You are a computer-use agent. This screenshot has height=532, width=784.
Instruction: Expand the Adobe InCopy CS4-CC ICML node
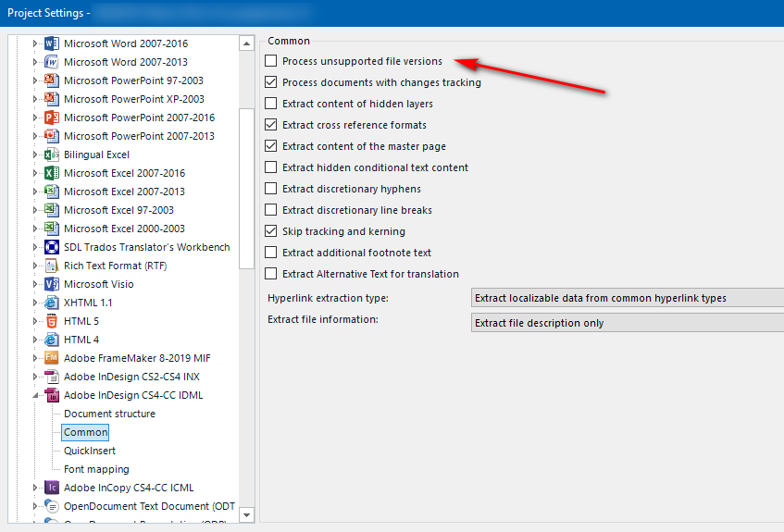pos(35,488)
